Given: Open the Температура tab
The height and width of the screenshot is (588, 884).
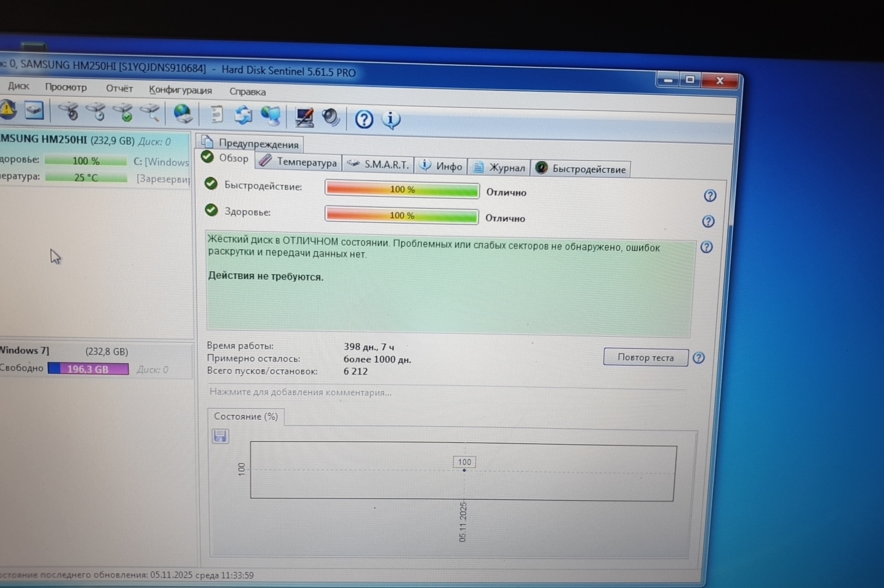Looking at the screenshot, I should [298, 162].
